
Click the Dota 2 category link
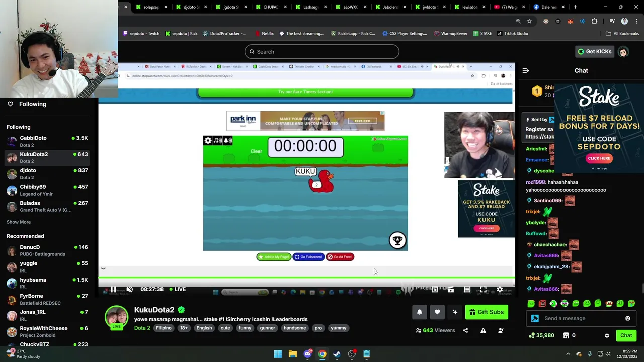142,328
